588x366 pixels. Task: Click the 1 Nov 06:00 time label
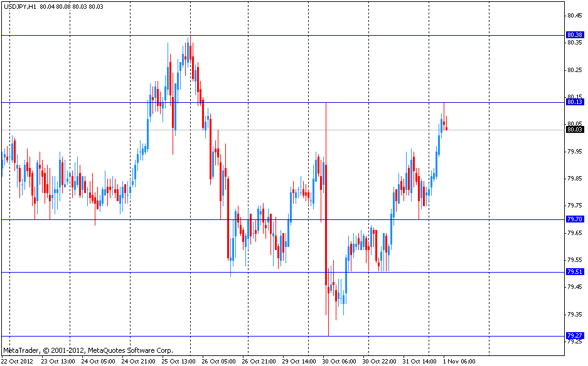tap(459, 361)
